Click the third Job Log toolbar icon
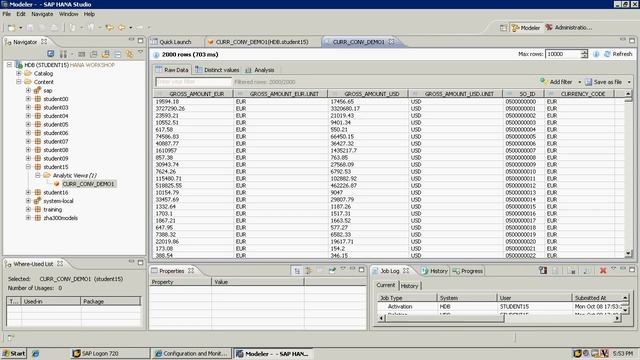 click(571, 271)
